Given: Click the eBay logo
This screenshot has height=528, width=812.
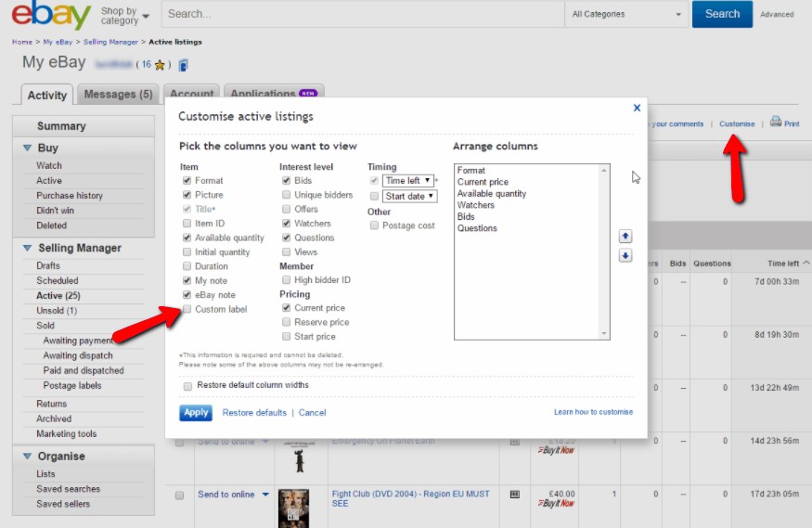Looking at the screenshot, I should (51, 14).
